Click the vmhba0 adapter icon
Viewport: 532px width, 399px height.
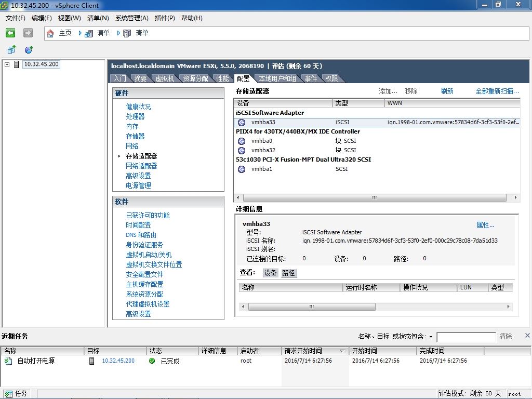(x=242, y=141)
